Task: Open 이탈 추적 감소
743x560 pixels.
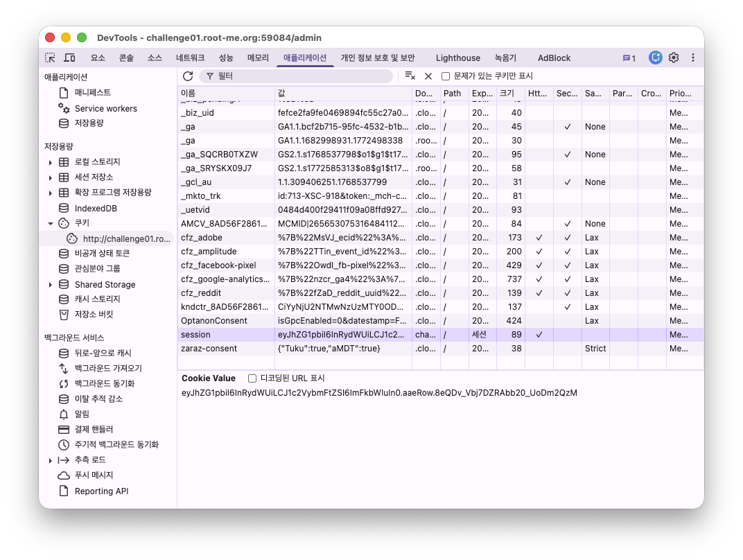Action: pyautogui.click(x=98, y=399)
